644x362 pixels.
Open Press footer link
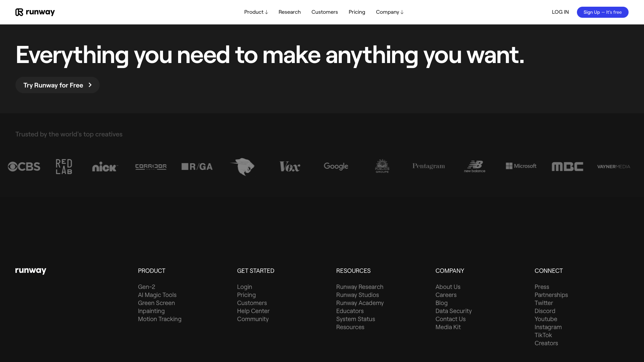click(x=542, y=287)
